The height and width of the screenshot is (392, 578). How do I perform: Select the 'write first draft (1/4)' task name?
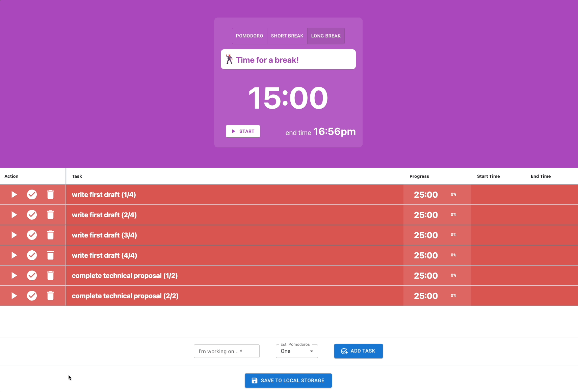[104, 195]
